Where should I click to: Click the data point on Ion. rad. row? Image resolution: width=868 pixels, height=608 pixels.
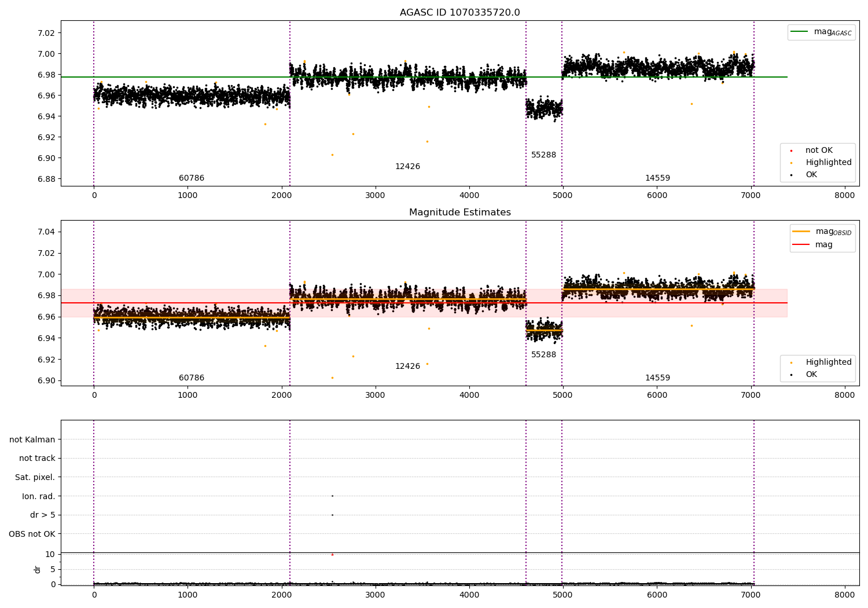pos(332,496)
